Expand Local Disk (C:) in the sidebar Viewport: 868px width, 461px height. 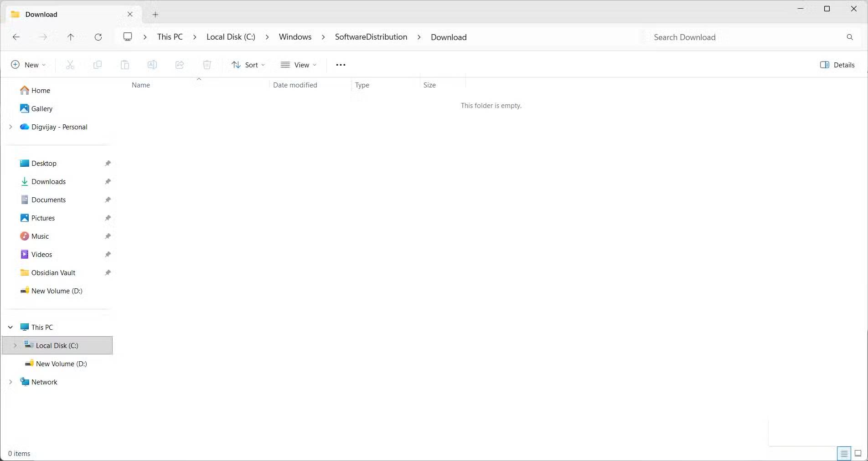16,345
